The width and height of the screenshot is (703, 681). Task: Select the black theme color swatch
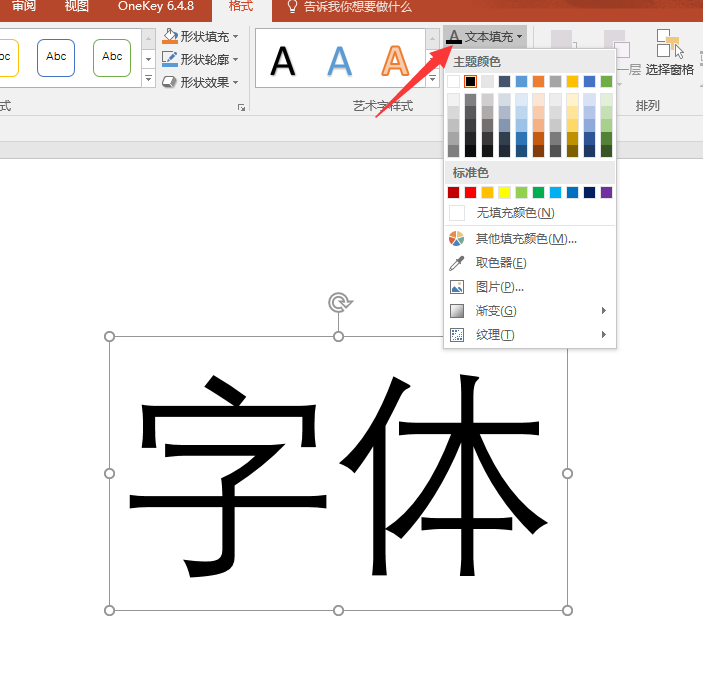(470, 81)
